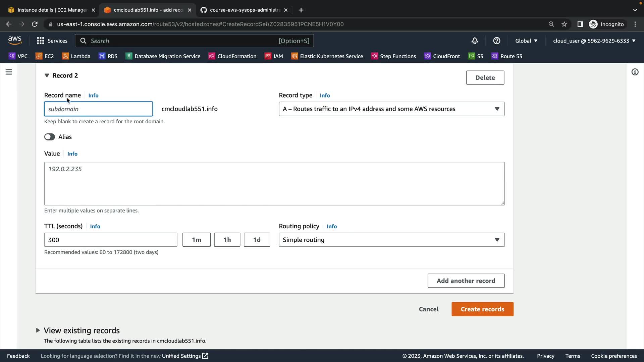Open the notifications bell icon
This screenshot has height=362, width=644.
(x=475, y=41)
